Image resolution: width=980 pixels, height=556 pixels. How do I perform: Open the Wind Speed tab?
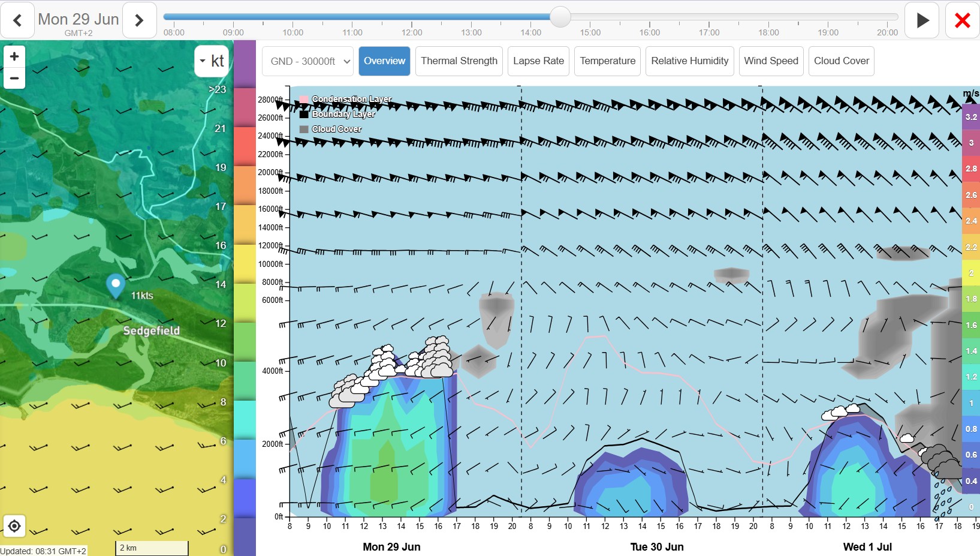771,61
